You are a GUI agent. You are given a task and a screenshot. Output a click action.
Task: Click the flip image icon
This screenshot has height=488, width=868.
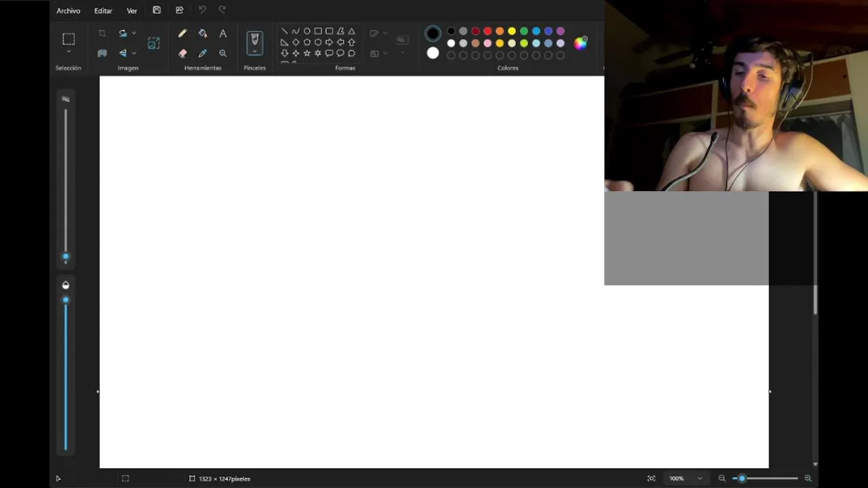(x=123, y=53)
